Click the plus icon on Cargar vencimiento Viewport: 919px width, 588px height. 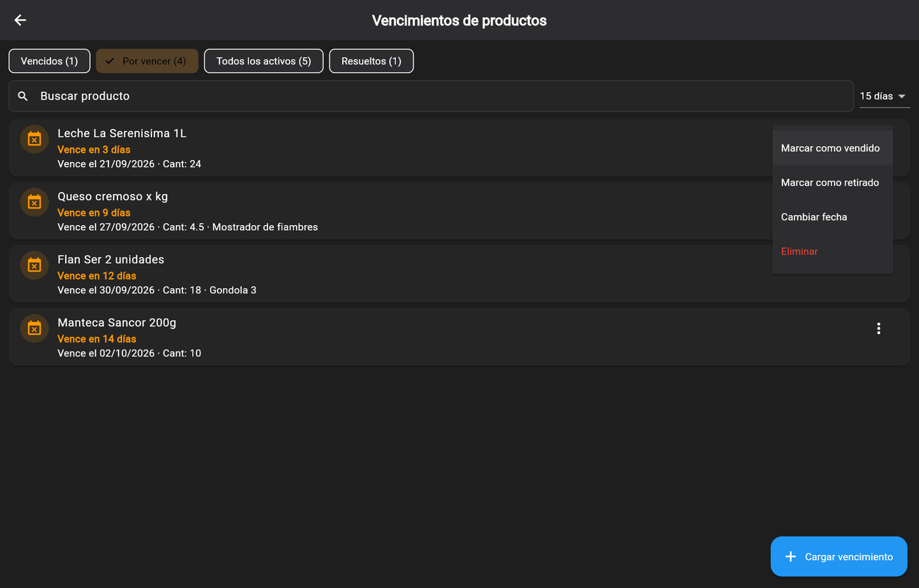pos(791,557)
